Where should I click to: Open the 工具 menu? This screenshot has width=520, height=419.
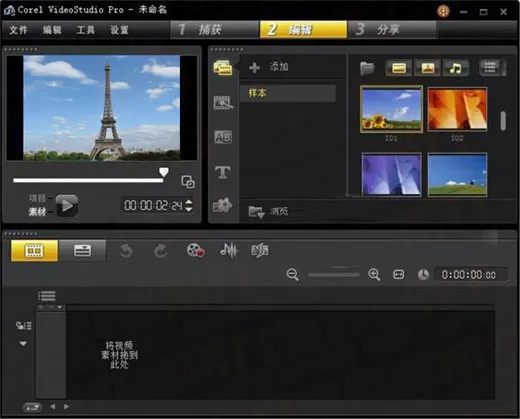pyautogui.click(x=86, y=30)
